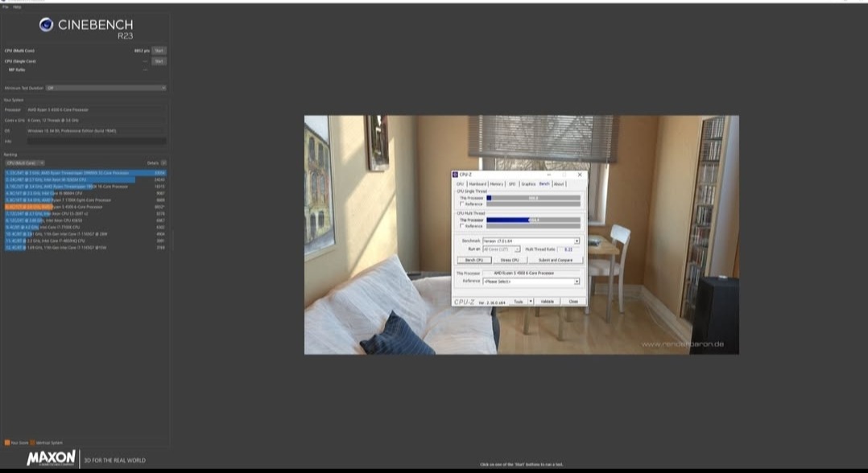Click the rendered room image
Viewport: 868px width, 473px height.
(522, 235)
